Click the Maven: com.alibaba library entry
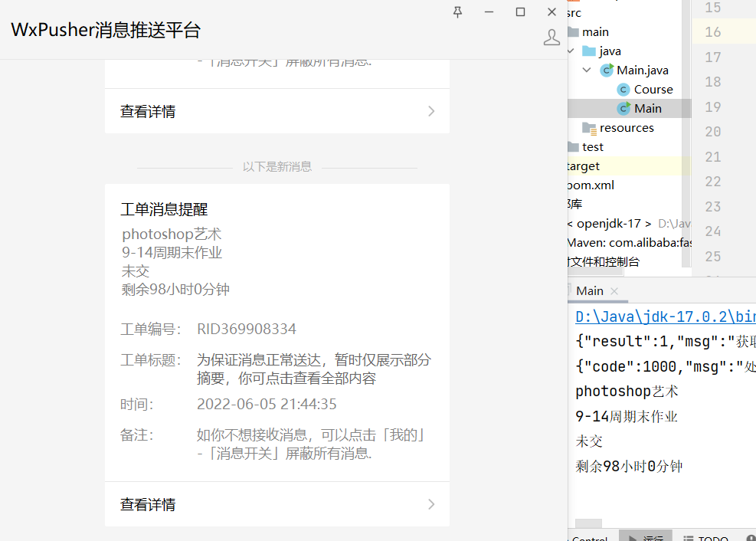Screen dimensions: 756x541 (630, 243)
